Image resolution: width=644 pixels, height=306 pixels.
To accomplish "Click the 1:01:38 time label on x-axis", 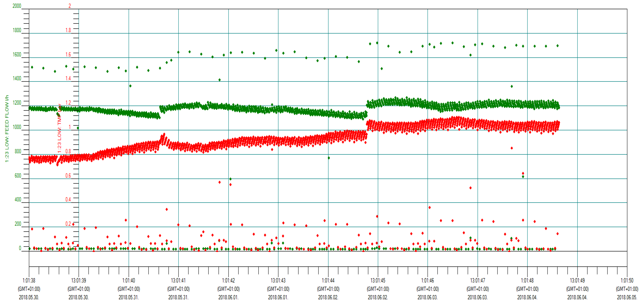I will click(x=29, y=280).
